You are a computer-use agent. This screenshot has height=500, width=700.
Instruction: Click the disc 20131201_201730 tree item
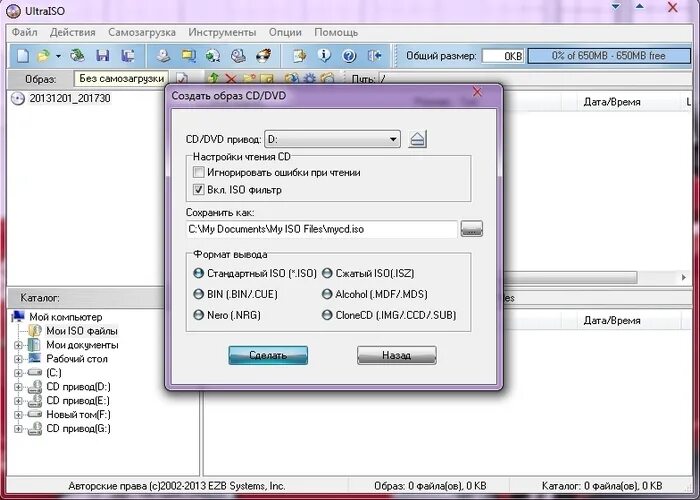[61, 98]
